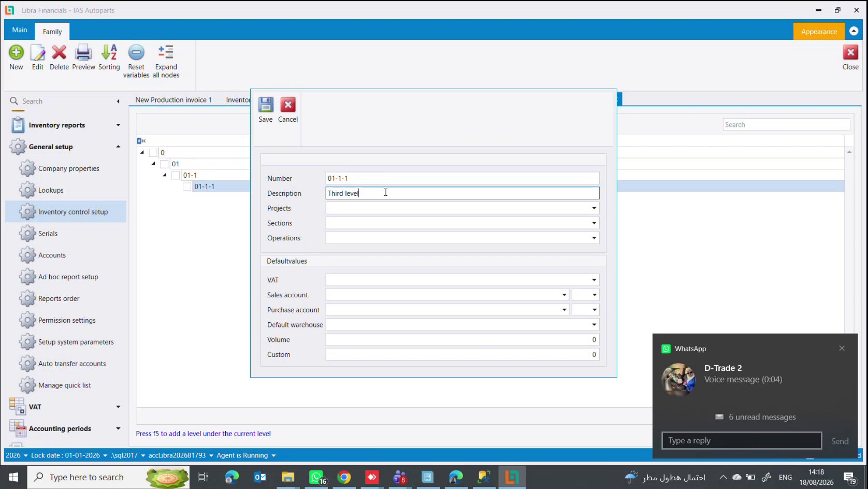Open the Default warehouse dropdown
The image size is (868, 489).
[x=594, y=325]
